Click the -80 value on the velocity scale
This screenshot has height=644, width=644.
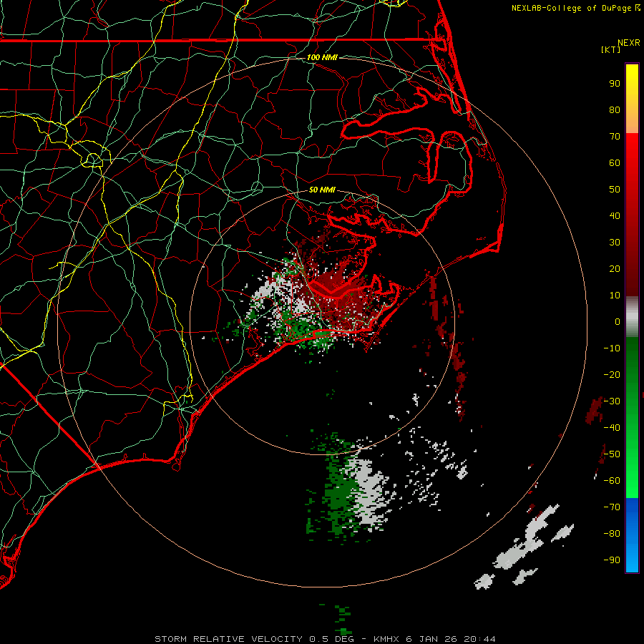[x=612, y=534]
